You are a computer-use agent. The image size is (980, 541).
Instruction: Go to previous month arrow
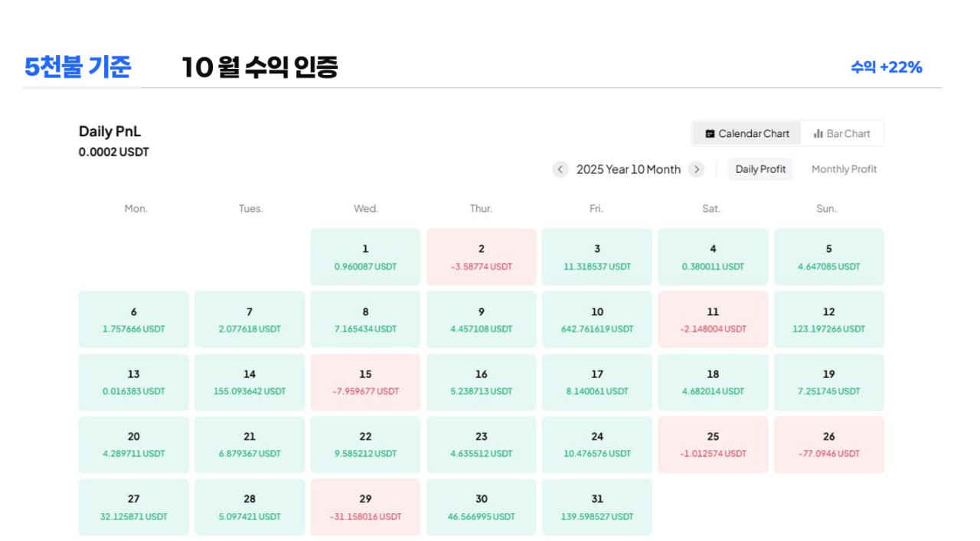click(x=560, y=169)
